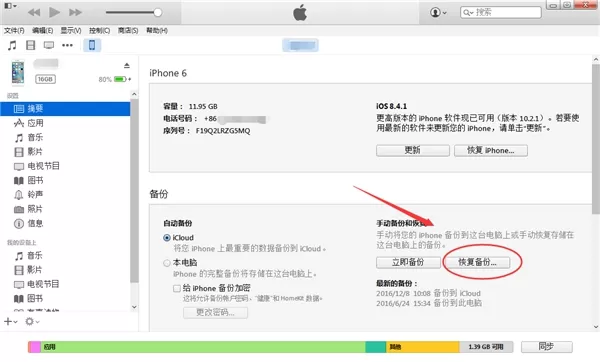The height and width of the screenshot is (362, 600).
Task: Click the 16GB capacity badge
Action: pos(46,79)
